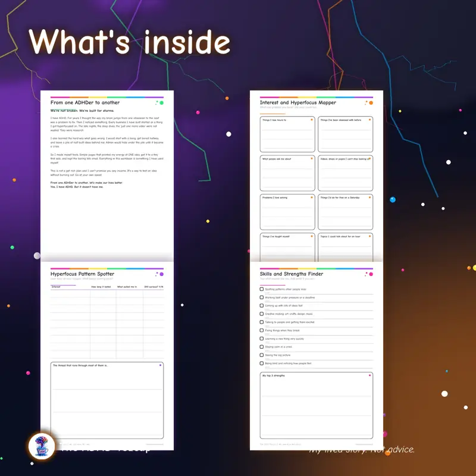The image size is (476, 476).
Task: Check 'Creative making: art, crafts, design, music'
Action: coord(261,314)
